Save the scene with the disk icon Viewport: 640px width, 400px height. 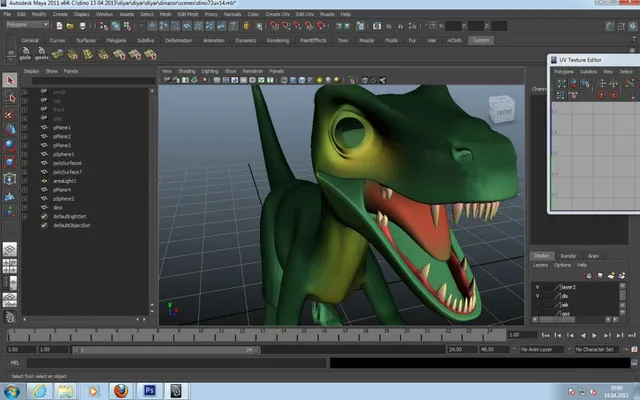coord(82,26)
